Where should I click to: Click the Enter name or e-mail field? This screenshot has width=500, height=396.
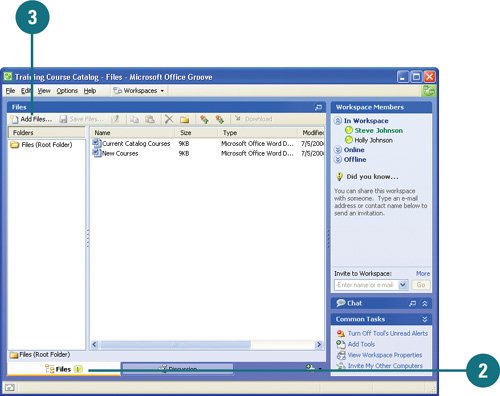366,285
